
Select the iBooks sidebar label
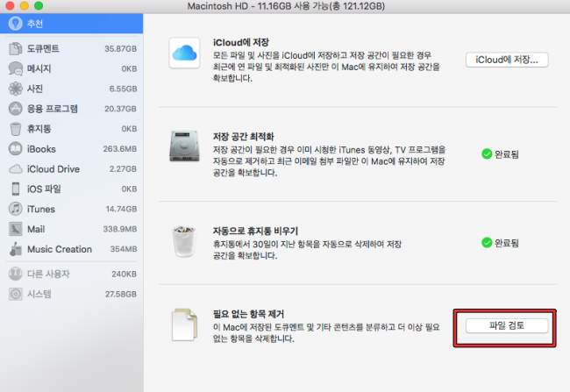tap(41, 149)
